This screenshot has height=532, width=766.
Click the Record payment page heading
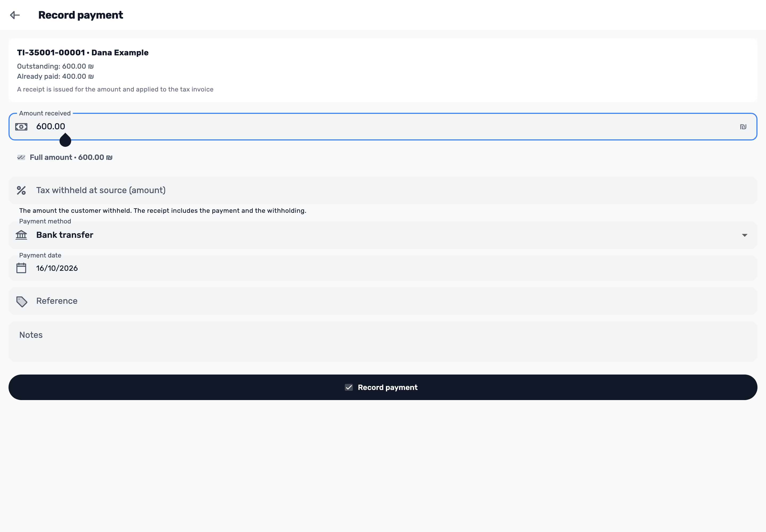tap(81, 15)
